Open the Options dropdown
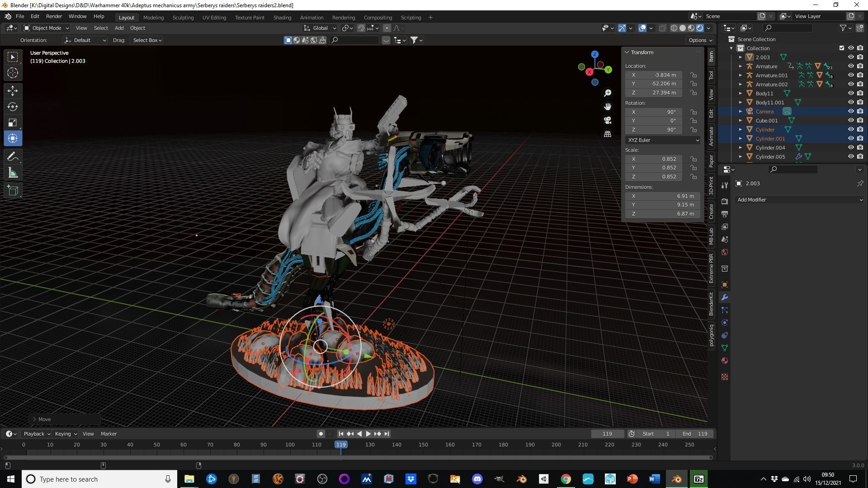This screenshot has width=868, height=488. coord(700,40)
